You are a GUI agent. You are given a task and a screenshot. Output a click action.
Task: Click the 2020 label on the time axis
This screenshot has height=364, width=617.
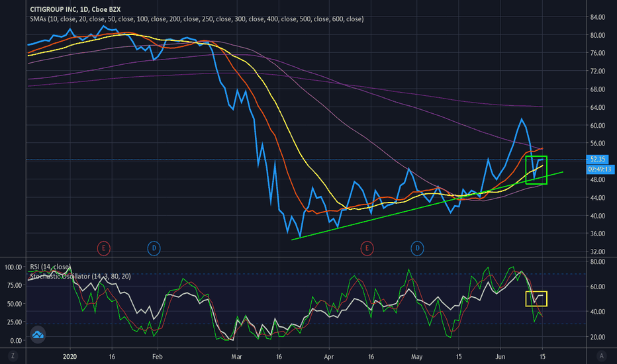pyautogui.click(x=70, y=357)
